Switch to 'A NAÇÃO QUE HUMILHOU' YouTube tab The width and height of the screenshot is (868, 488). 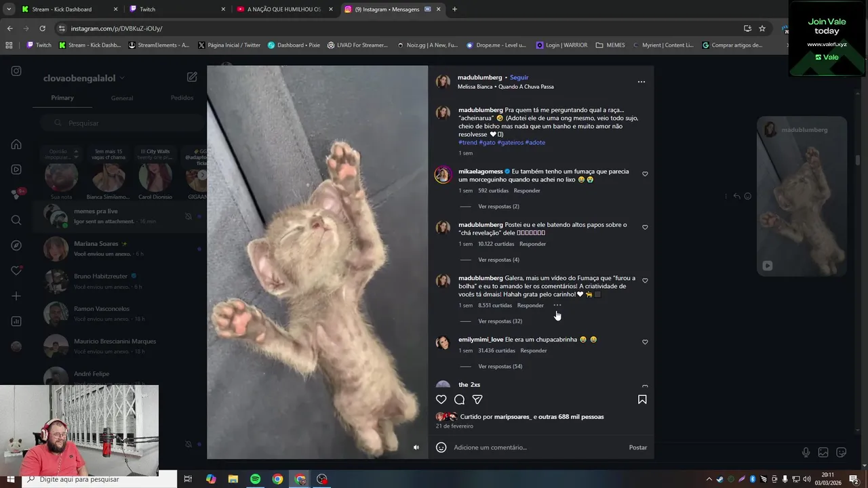pos(285,9)
